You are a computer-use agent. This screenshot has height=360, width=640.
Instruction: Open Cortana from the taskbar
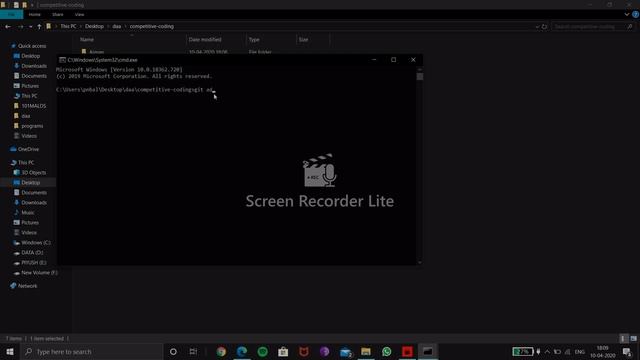pyautogui.click(x=173, y=351)
